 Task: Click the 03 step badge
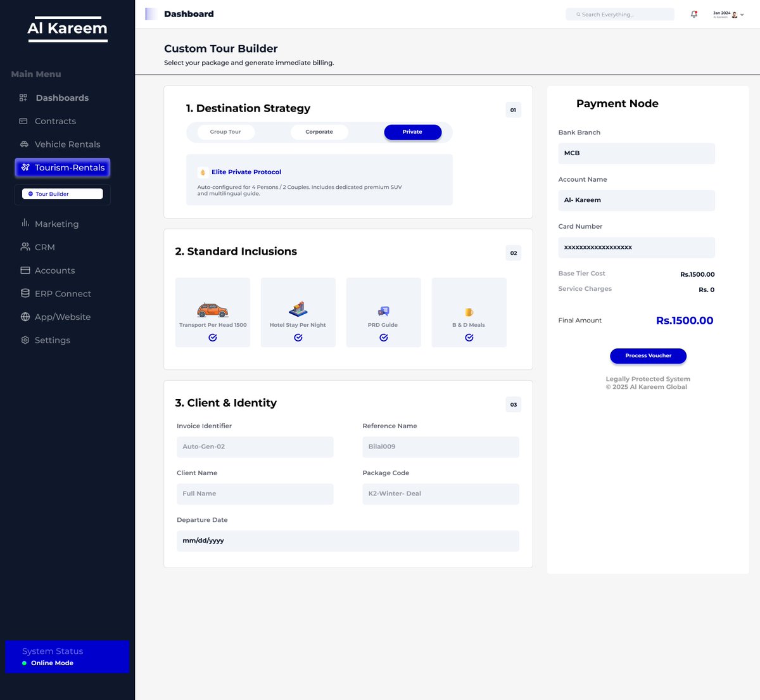point(513,405)
